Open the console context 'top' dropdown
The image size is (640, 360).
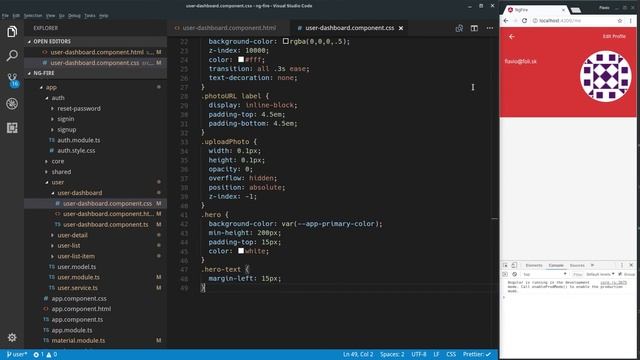tap(545, 274)
